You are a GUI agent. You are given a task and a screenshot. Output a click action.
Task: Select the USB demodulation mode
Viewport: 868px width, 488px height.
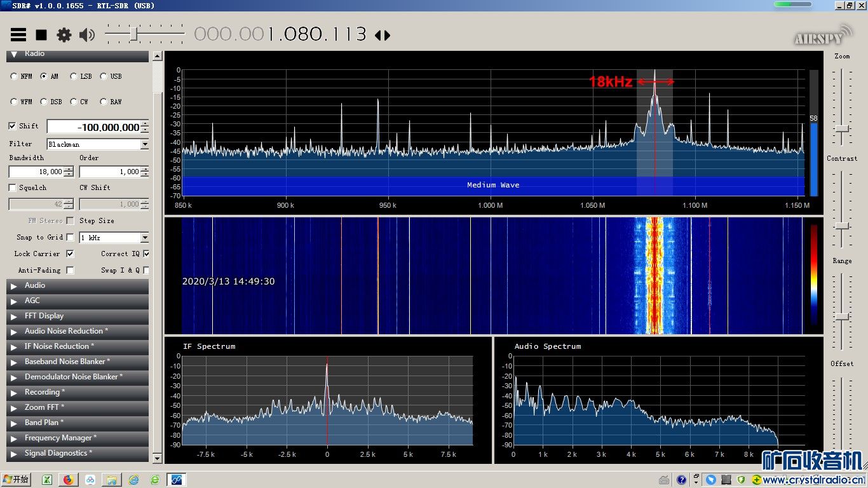pos(104,76)
